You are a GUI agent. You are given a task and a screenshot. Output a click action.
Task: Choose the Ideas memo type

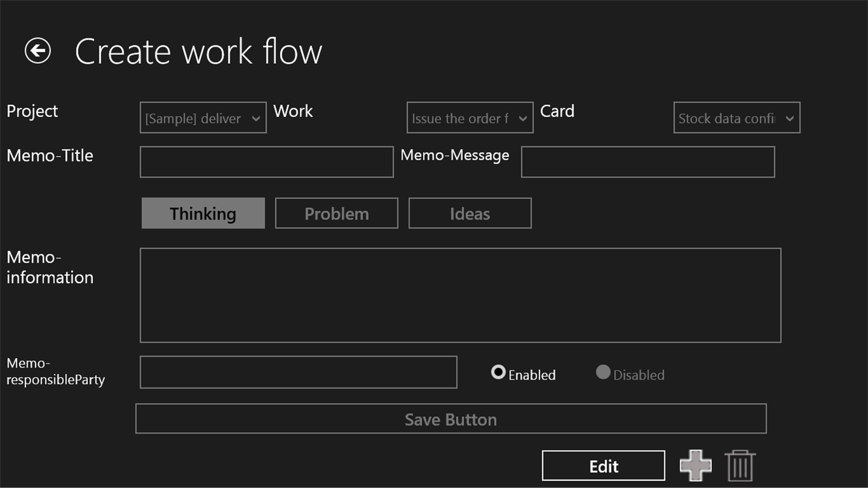[x=470, y=213]
